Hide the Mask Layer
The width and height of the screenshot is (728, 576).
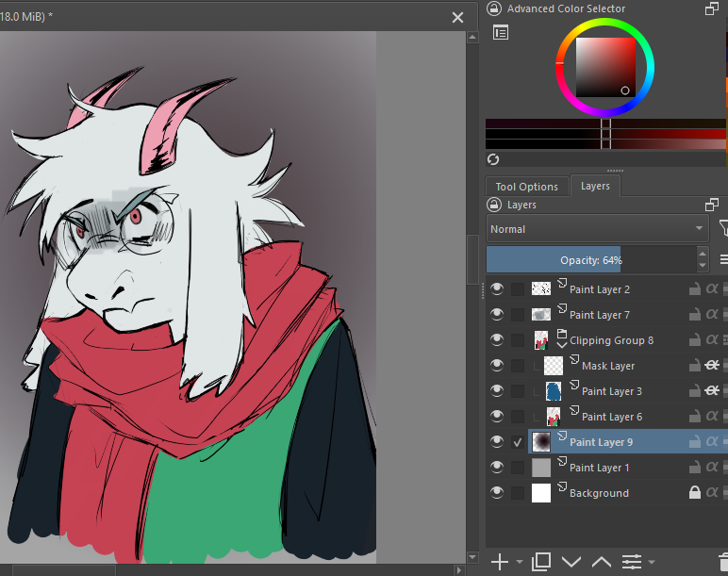click(497, 365)
